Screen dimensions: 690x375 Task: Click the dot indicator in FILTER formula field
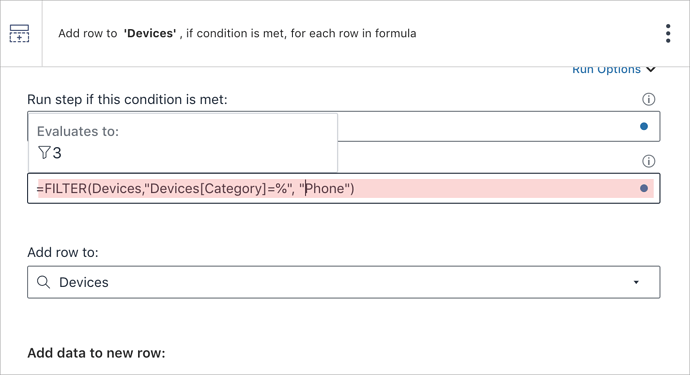tap(644, 188)
